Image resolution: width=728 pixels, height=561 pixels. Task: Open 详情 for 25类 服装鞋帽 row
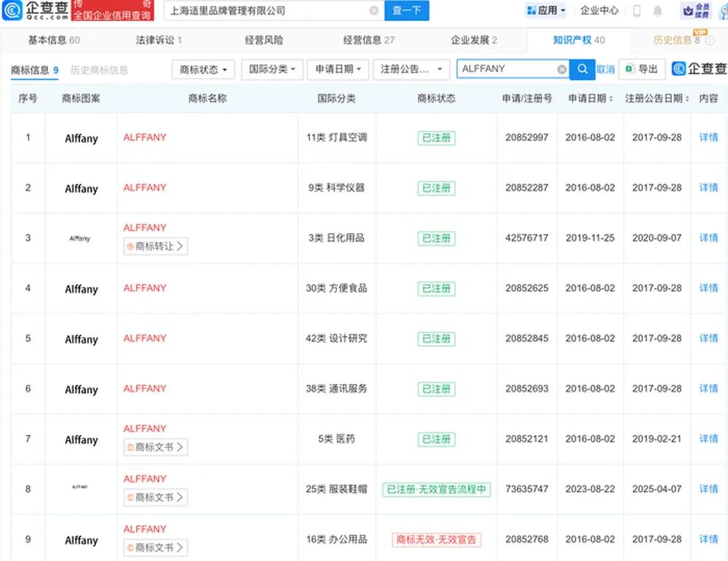708,489
